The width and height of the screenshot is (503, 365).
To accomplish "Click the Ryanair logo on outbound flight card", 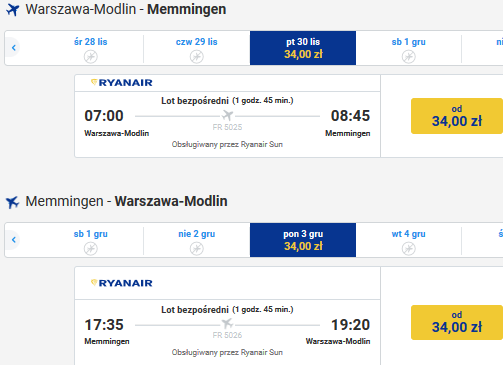I will (122, 83).
